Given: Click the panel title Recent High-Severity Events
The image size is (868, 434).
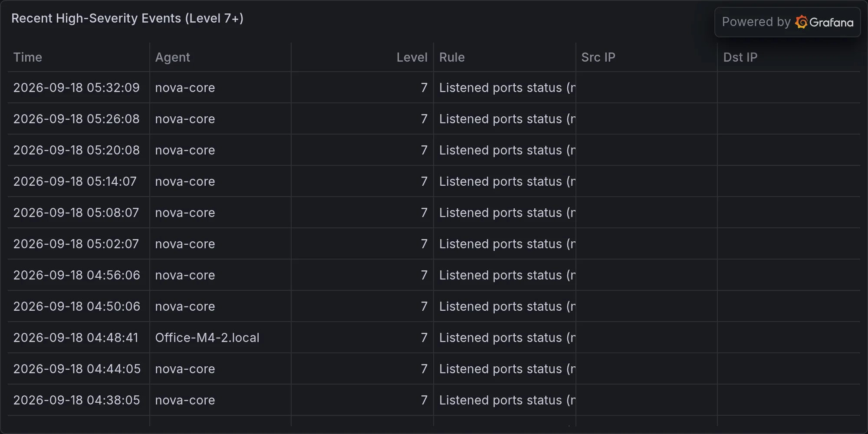Looking at the screenshot, I should point(127,18).
